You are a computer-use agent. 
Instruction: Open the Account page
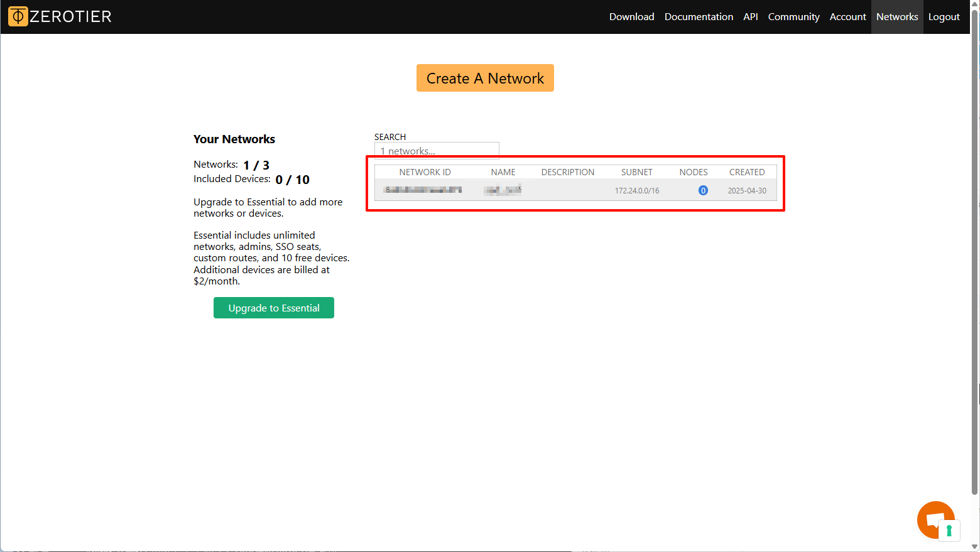(x=847, y=17)
